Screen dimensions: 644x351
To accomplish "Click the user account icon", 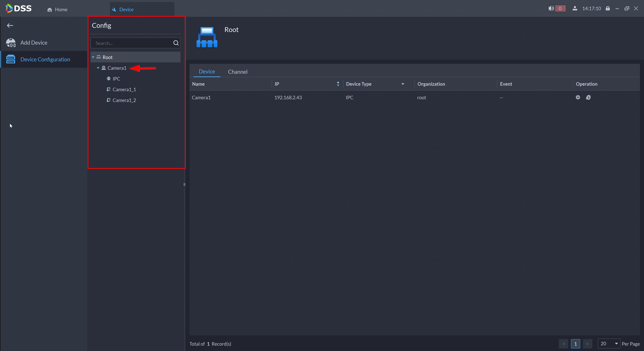I will point(575,9).
